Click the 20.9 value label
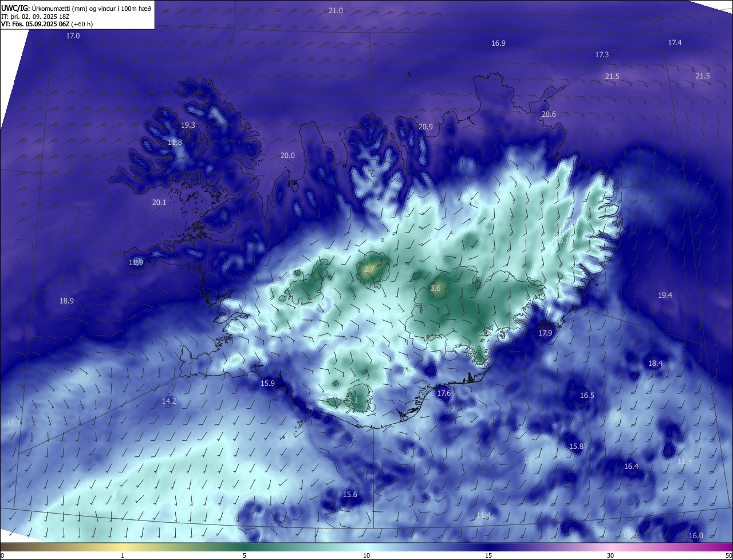The height and width of the screenshot is (560, 733). (x=425, y=127)
